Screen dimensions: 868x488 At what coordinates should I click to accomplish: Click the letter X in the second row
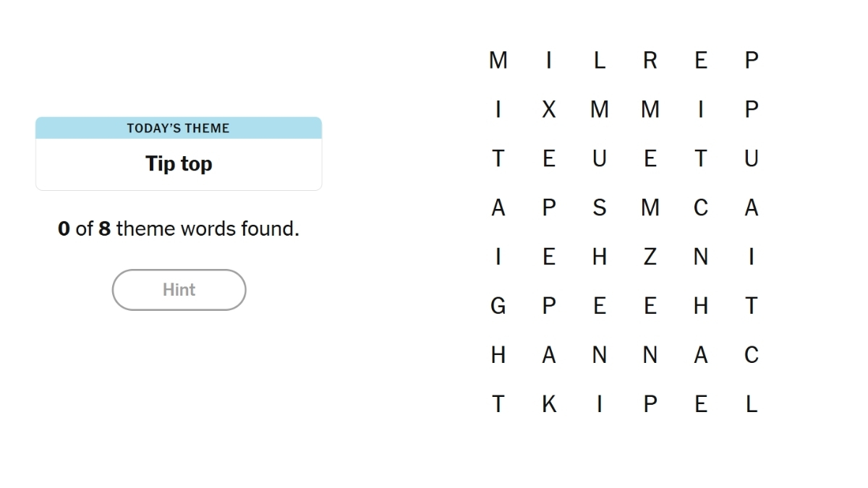[x=548, y=109]
